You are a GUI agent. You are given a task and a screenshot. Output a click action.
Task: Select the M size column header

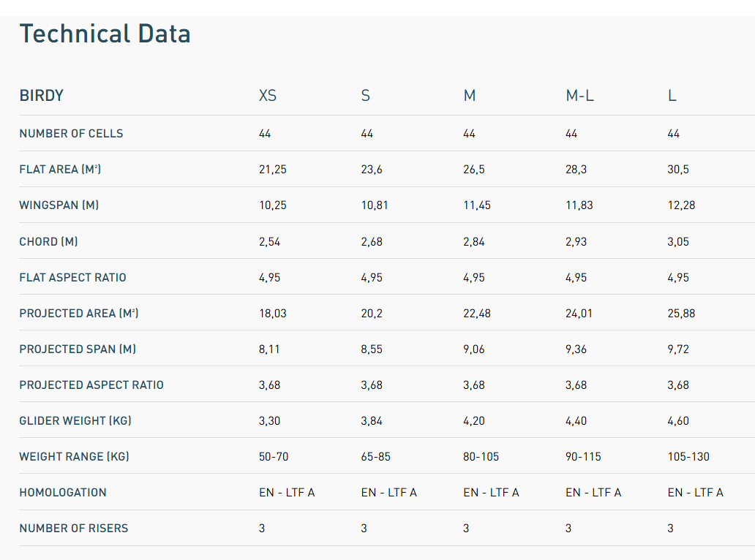click(469, 96)
